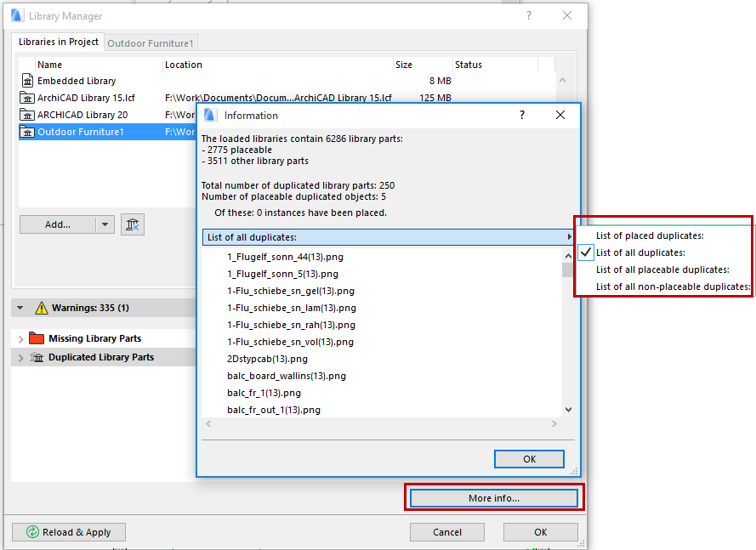This screenshot has width=756, height=550.
Task: Click the remove library icon button
Action: (133, 224)
